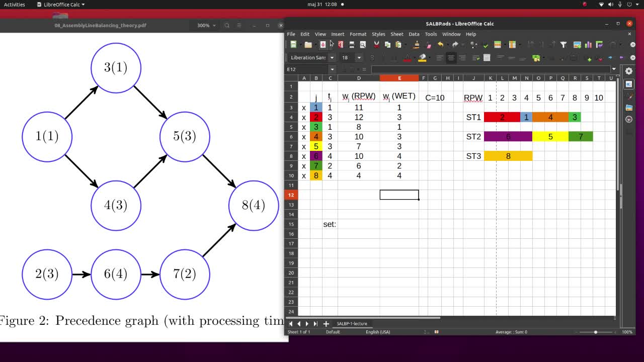Click the clock date in top bar
The width and height of the screenshot is (644, 362).
click(x=322, y=5)
